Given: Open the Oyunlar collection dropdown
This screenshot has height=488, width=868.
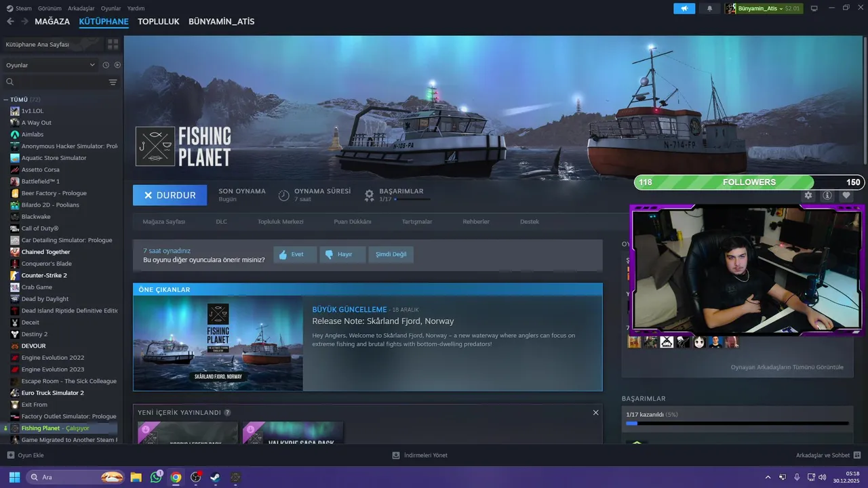Looking at the screenshot, I should coord(50,65).
